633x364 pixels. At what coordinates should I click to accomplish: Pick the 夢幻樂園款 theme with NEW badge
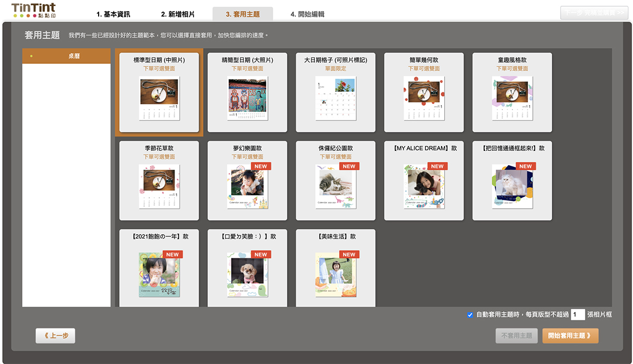click(x=247, y=180)
